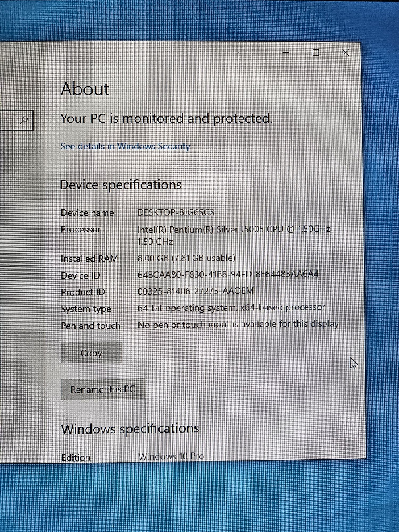Click the Device name label

coord(87,213)
